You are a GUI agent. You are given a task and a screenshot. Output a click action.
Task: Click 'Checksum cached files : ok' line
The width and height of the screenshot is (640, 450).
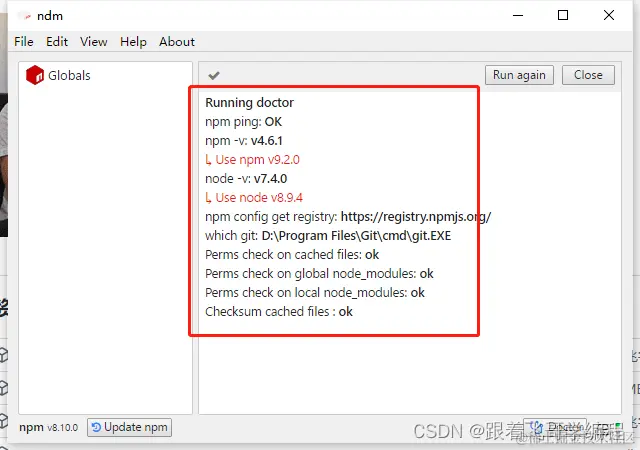(279, 312)
